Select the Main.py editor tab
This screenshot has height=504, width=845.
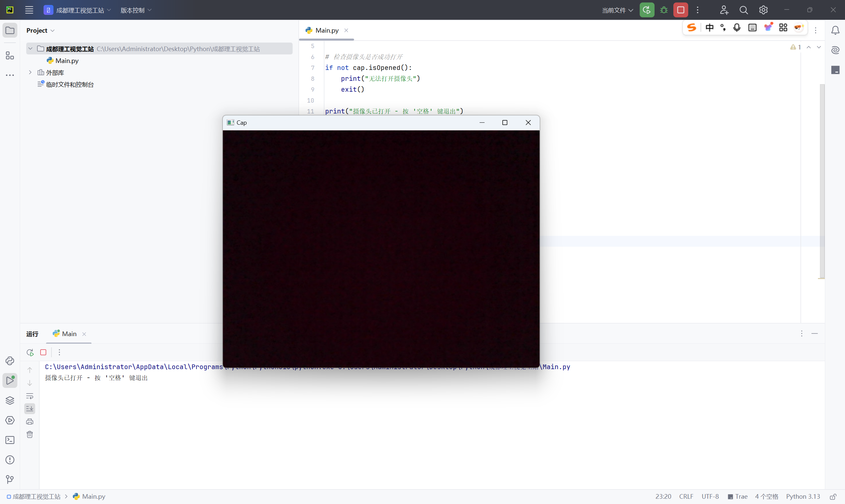[326, 30]
